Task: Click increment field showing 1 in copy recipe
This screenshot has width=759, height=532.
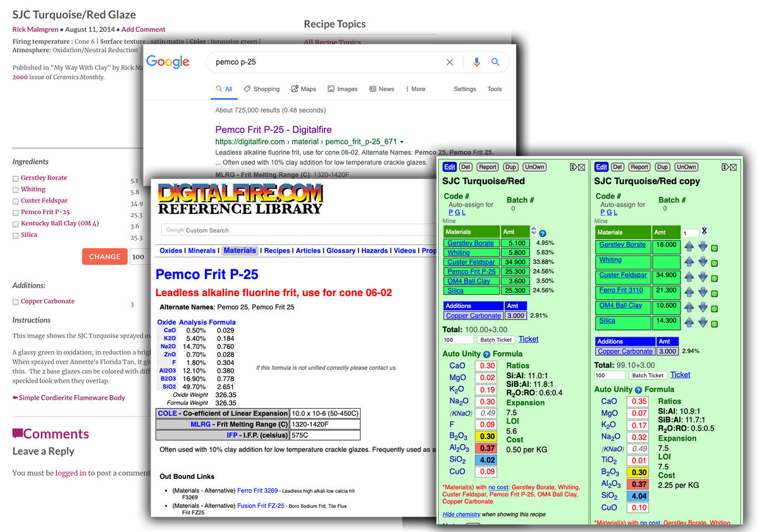Action: tap(689, 233)
